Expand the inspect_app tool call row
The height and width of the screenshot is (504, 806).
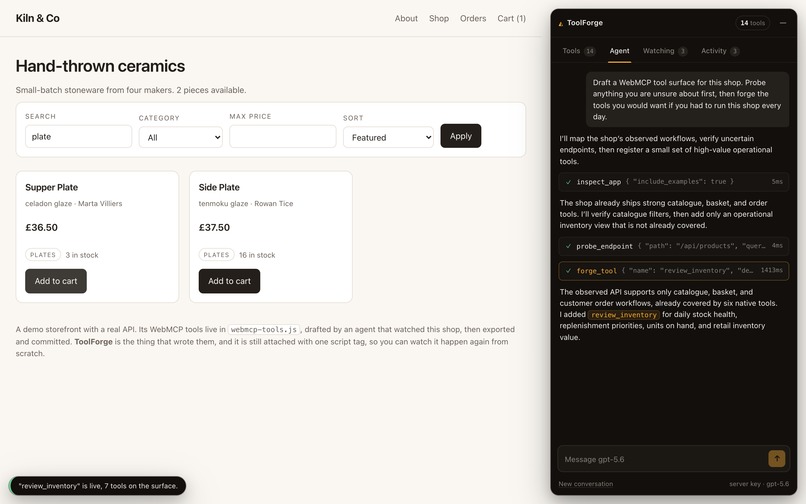673,182
